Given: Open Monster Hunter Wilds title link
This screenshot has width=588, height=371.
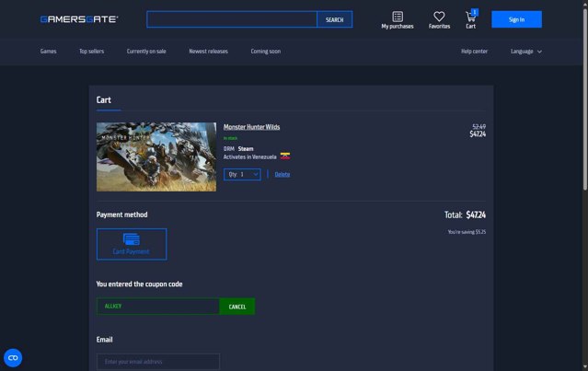Looking at the screenshot, I should point(251,127).
